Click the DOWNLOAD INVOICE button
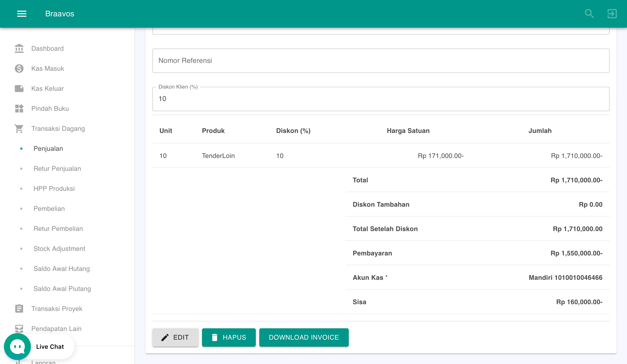Screen dimensions: 627x364 point(304,337)
